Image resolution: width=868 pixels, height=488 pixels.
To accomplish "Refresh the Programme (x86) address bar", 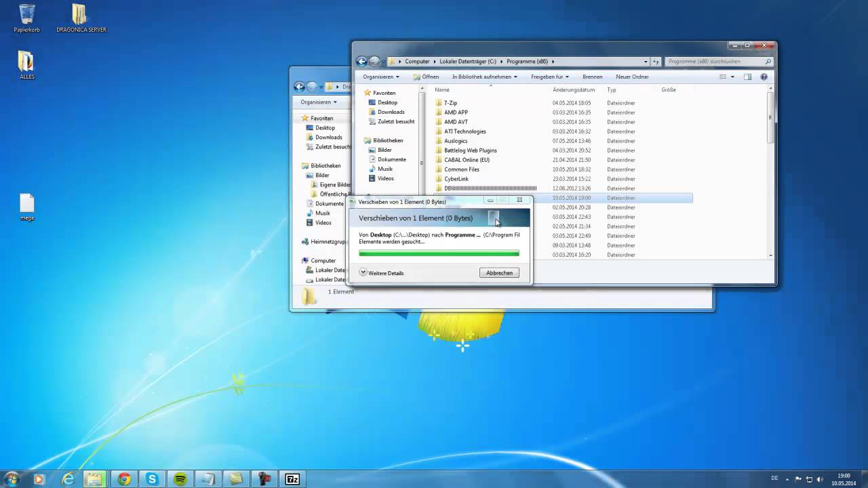I will click(x=656, y=62).
